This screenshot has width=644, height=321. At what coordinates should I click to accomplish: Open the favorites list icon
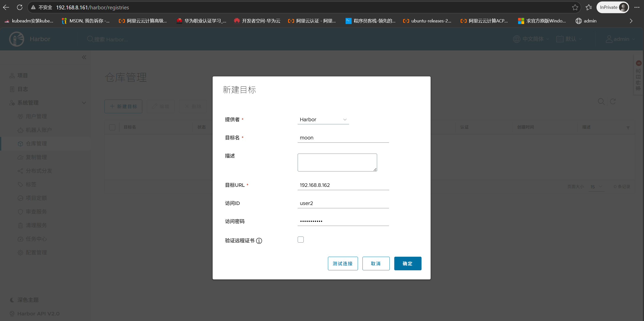pyautogui.click(x=589, y=7)
